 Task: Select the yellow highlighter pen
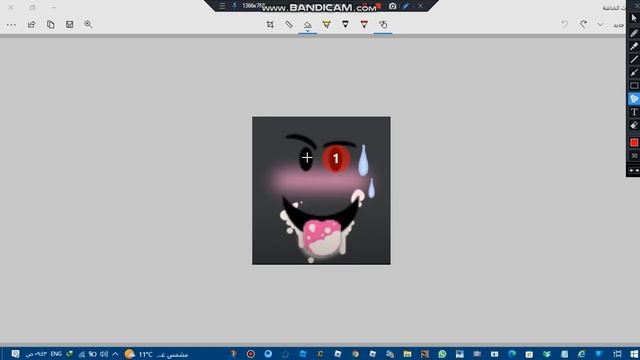pos(327,24)
